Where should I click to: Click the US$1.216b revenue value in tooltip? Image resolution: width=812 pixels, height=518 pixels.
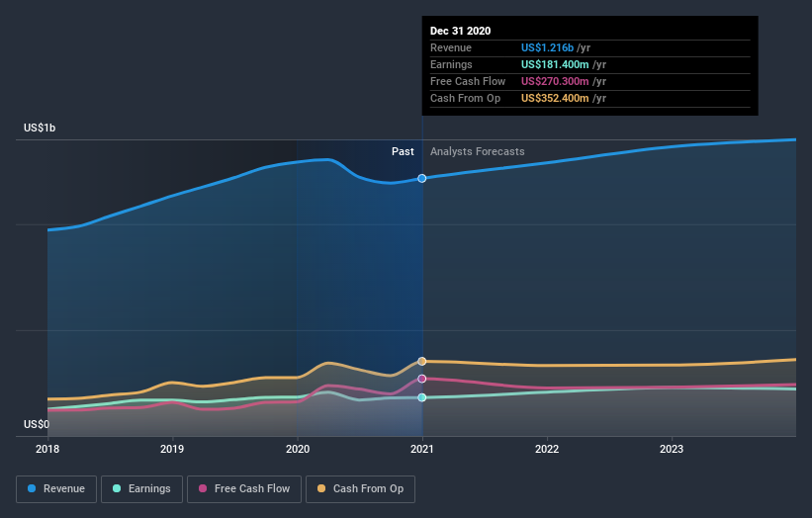pyautogui.click(x=547, y=47)
